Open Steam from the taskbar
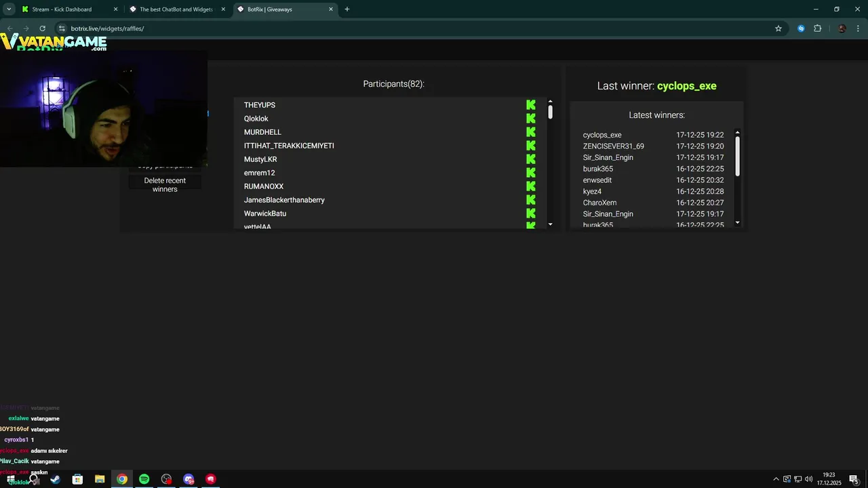 click(55, 479)
